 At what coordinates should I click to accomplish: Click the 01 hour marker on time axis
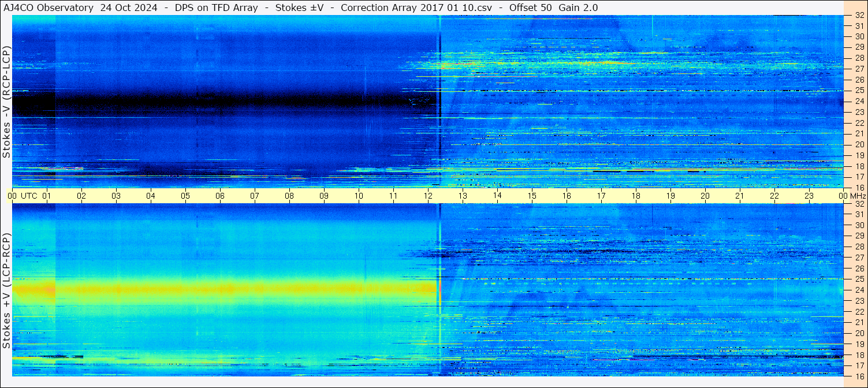pos(47,196)
